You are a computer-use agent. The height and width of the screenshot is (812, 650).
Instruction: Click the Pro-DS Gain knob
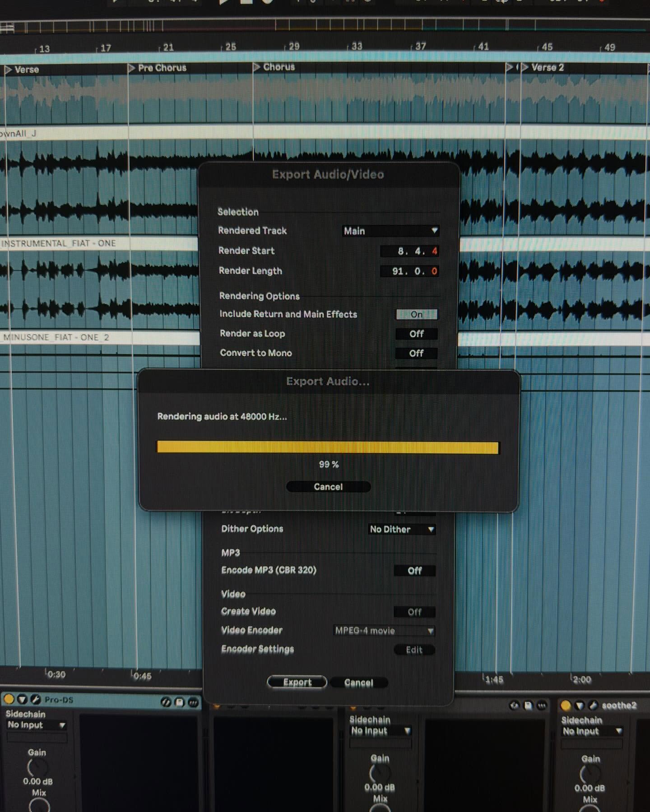click(37, 767)
